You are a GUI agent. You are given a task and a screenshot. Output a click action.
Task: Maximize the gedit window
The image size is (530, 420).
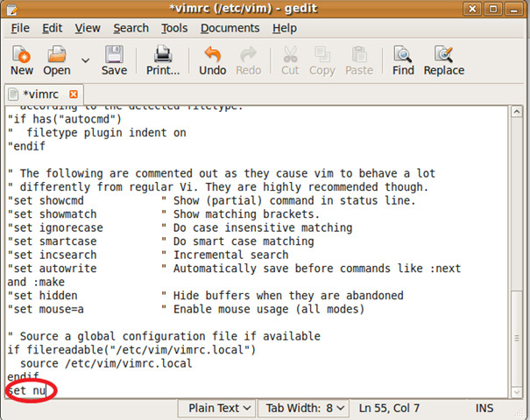point(493,9)
